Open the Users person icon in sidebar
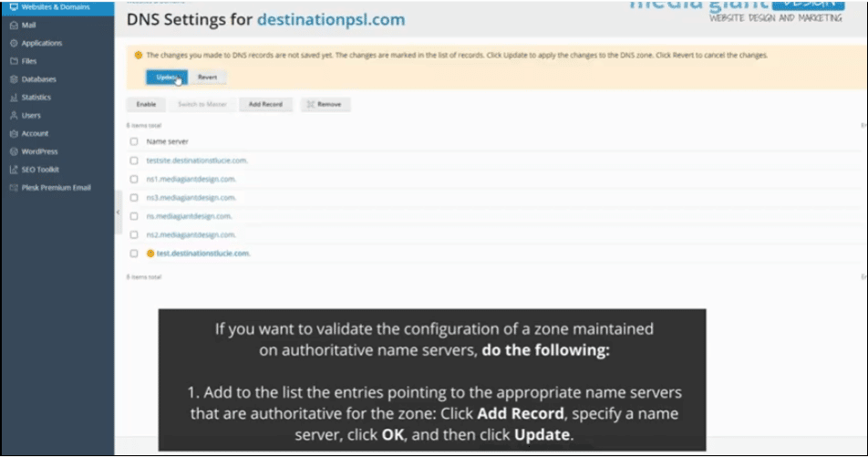Image resolution: width=868 pixels, height=457 pixels. click(14, 115)
